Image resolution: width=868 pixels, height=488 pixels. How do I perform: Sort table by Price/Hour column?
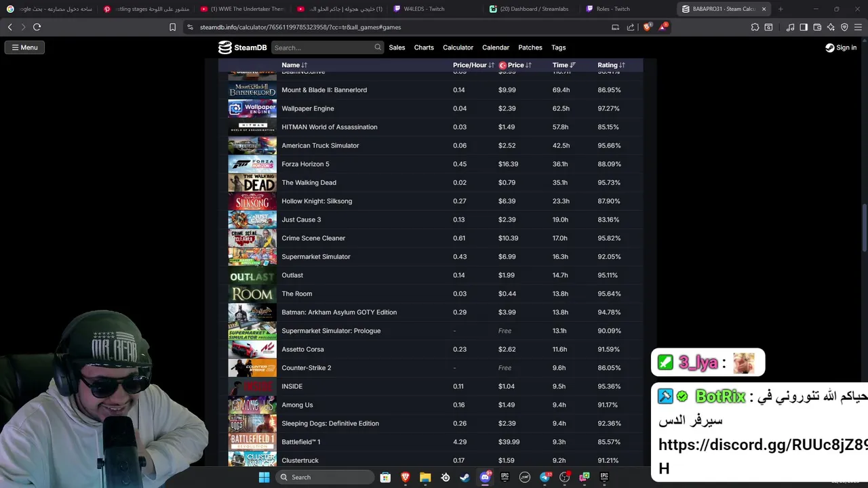click(x=473, y=65)
